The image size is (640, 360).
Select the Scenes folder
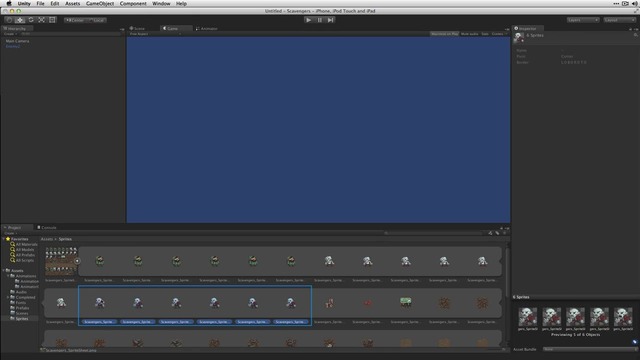pos(20,313)
